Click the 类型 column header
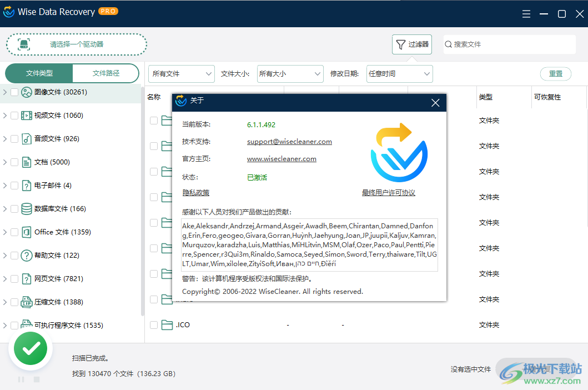 486,97
